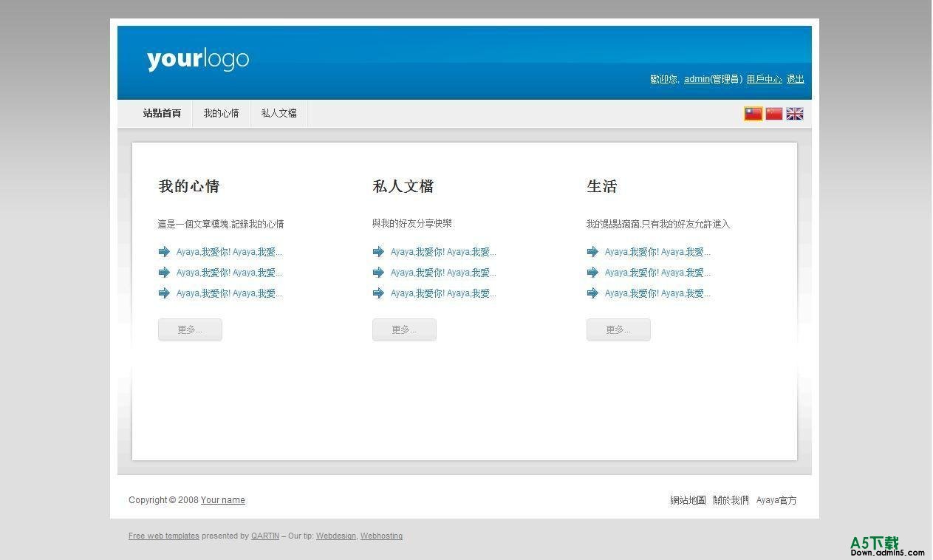The image size is (933, 560).
Task: Visit the 關於我們 footer link
Action: click(x=731, y=500)
